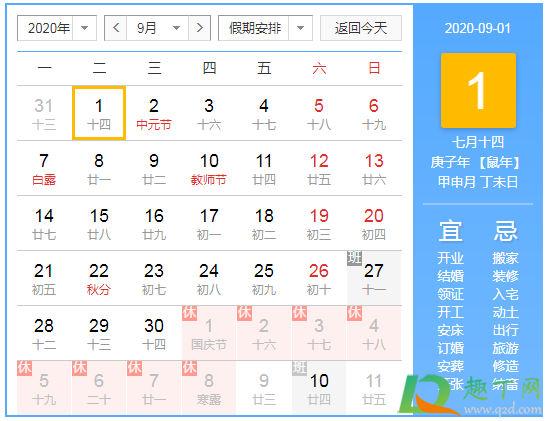
Task: Select October 11 廿五 cell
Action: coord(374,388)
